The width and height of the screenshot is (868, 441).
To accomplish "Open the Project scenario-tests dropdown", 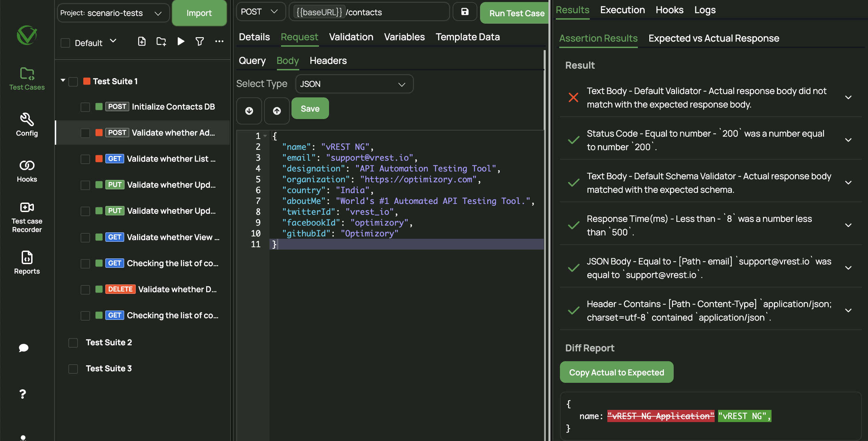I will [113, 13].
